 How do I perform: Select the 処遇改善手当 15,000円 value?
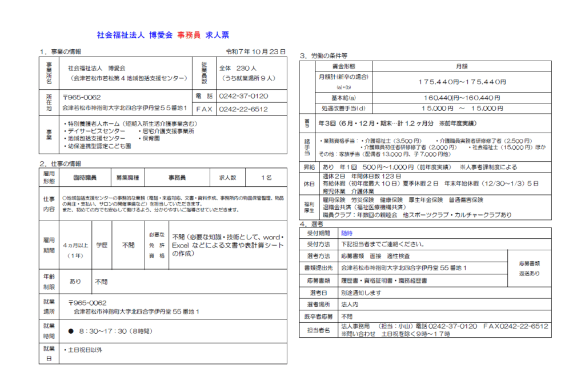[x=462, y=108]
